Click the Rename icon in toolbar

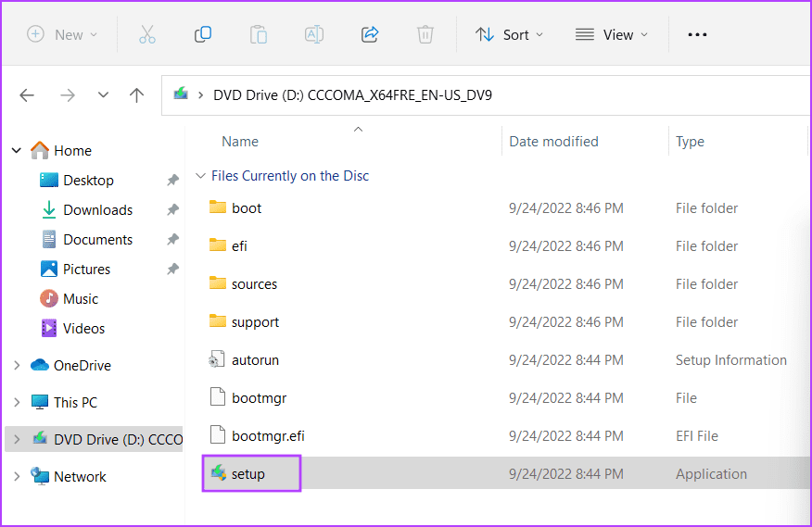pyautogui.click(x=314, y=34)
